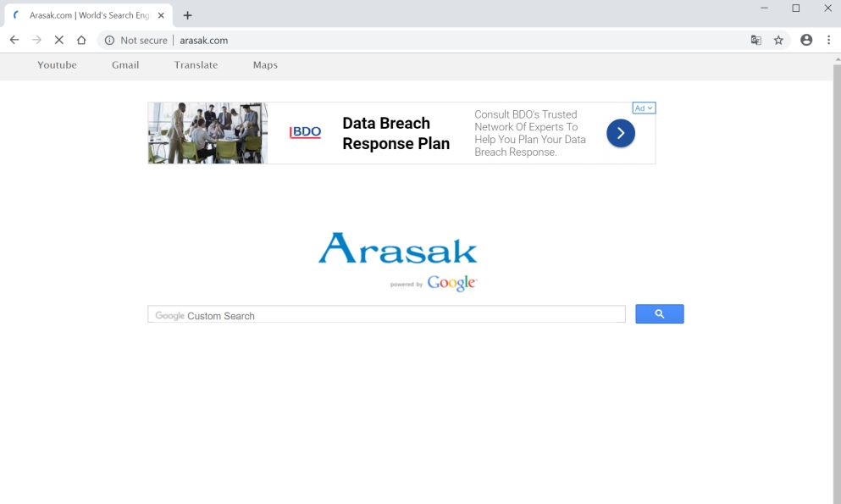The width and height of the screenshot is (841, 504).
Task: Open the translate page icon
Action: point(756,40)
